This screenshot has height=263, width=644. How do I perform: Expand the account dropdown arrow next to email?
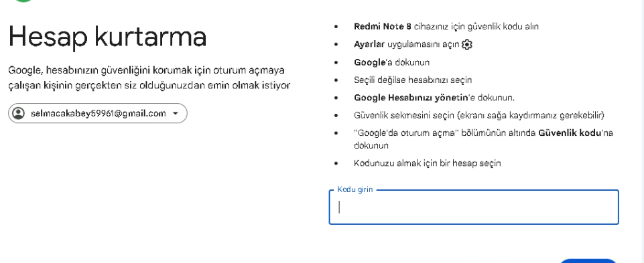point(176,114)
